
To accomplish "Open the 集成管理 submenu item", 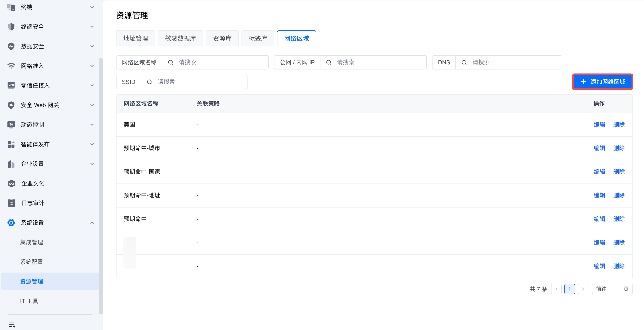I will coord(32,242).
